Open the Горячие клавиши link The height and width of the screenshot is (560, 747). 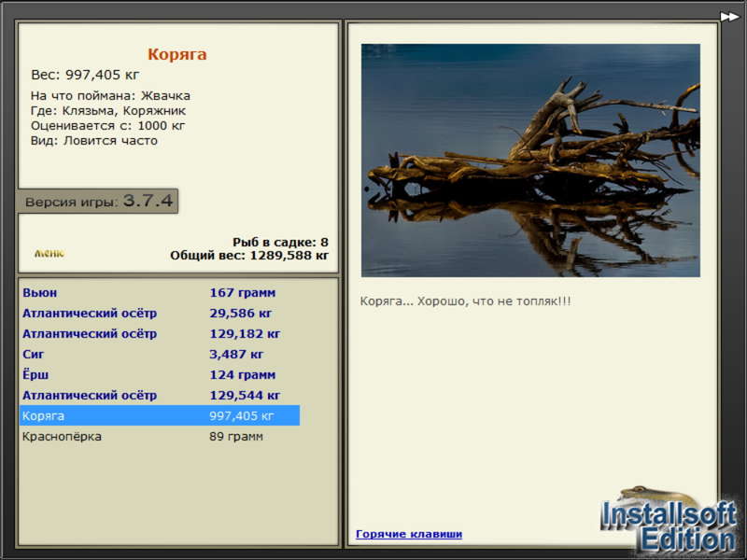coord(409,534)
